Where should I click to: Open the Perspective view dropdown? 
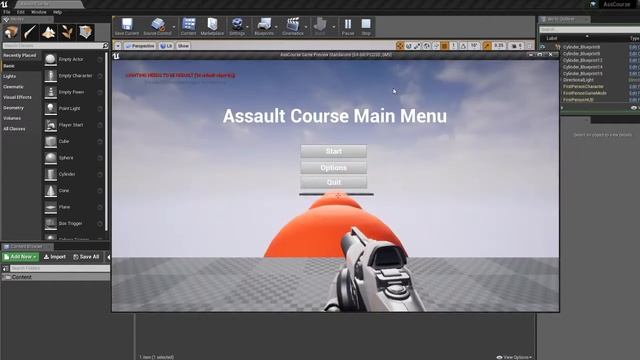(140, 46)
